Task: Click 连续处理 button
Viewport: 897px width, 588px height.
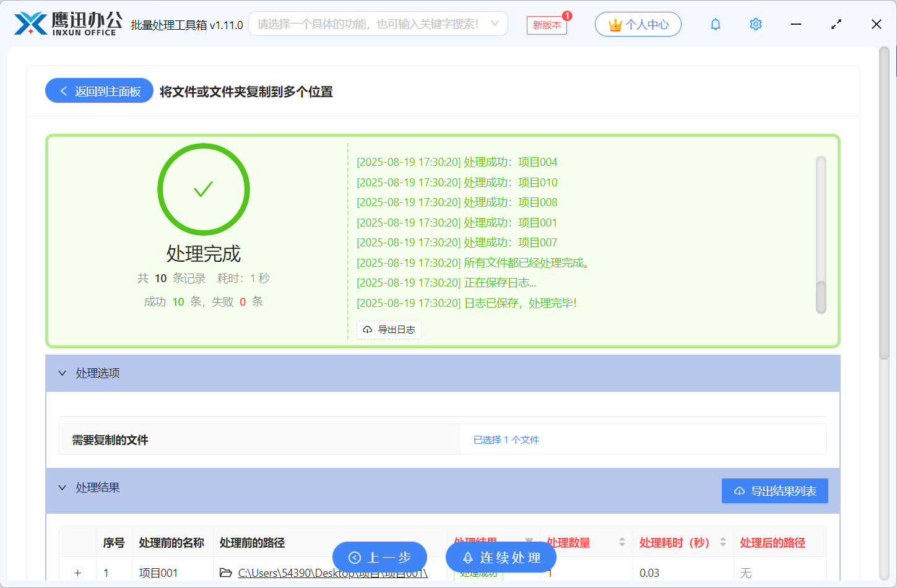Action: point(501,558)
